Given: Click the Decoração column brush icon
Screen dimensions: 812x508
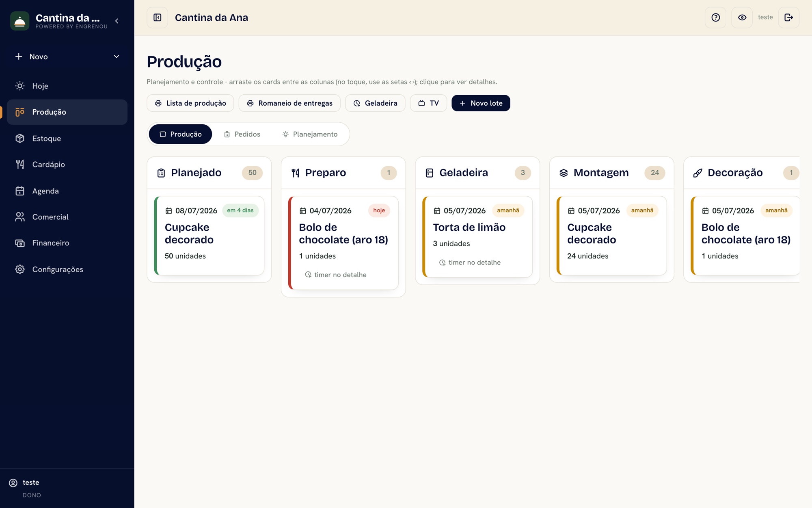Looking at the screenshot, I should [x=698, y=173].
